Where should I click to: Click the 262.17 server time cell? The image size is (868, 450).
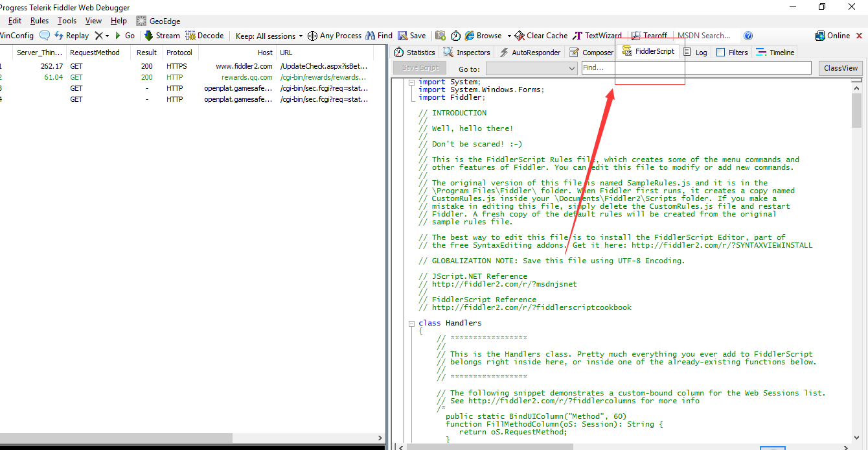click(x=51, y=66)
